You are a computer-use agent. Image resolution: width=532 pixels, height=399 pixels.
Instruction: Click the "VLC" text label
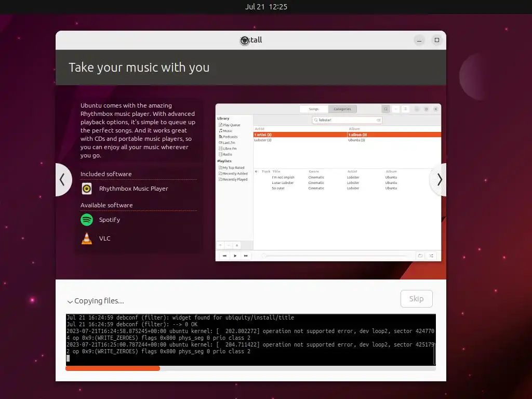(104, 238)
